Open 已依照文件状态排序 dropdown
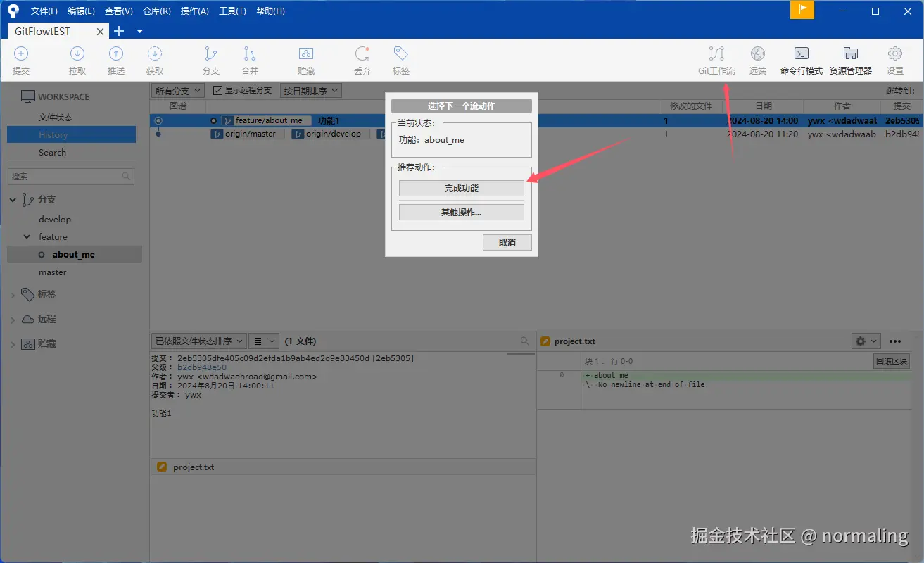Screen dimensions: 924x563 coord(198,341)
